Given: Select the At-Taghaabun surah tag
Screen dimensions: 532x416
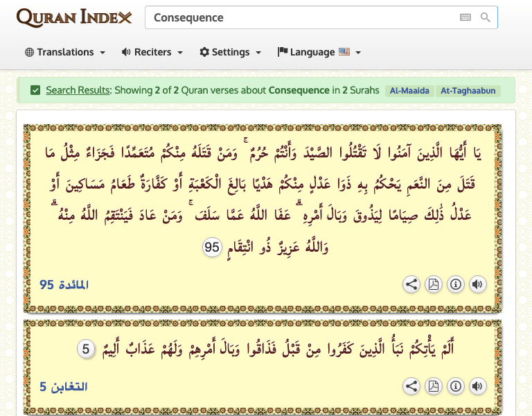Looking at the screenshot, I should tap(468, 91).
